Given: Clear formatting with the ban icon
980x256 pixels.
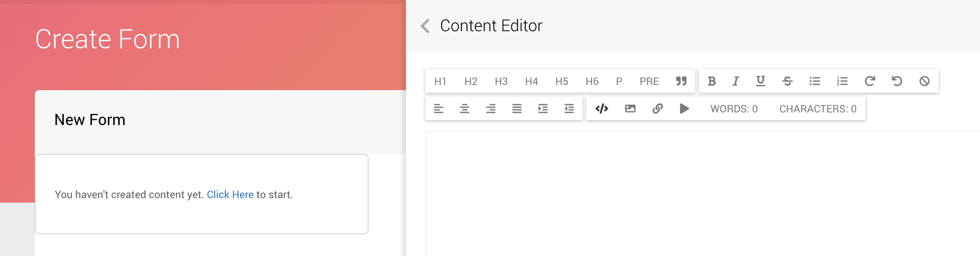Looking at the screenshot, I should point(924,81).
